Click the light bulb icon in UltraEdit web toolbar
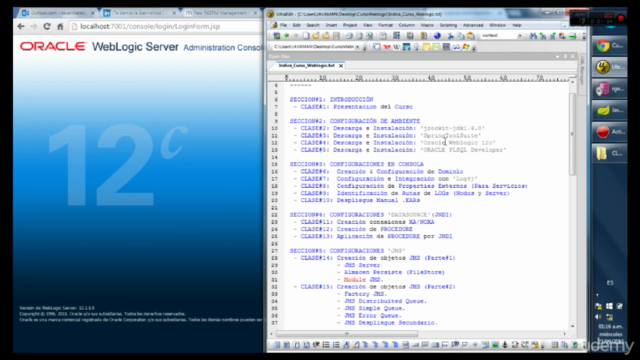 pos(417,47)
